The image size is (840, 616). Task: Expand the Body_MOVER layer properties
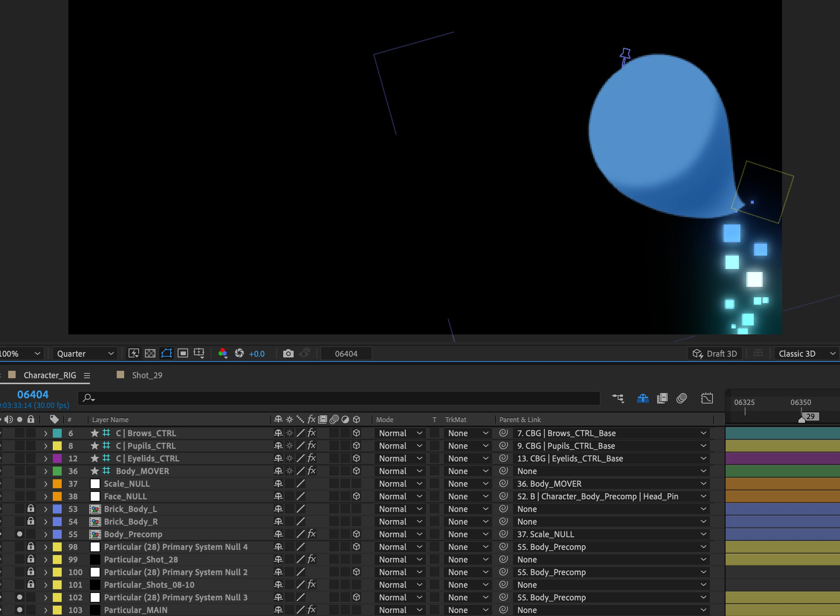pos(45,471)
